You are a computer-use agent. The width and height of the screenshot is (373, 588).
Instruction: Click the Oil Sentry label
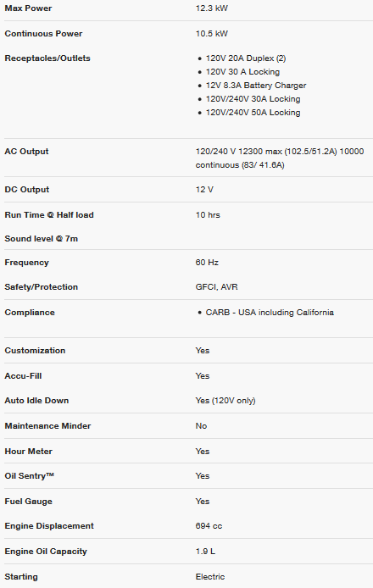pyautogui.click(x=30, y=476)
